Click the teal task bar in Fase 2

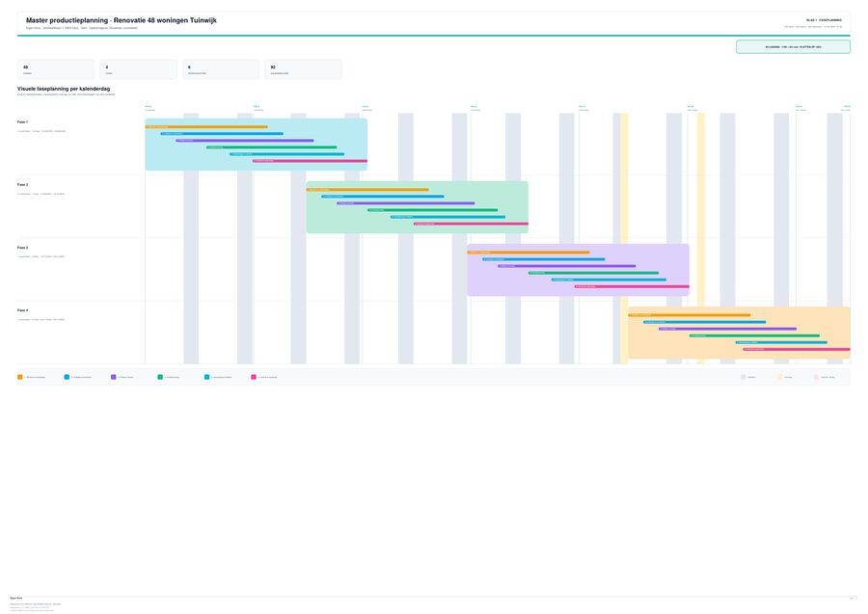click(x=448, y=217)
